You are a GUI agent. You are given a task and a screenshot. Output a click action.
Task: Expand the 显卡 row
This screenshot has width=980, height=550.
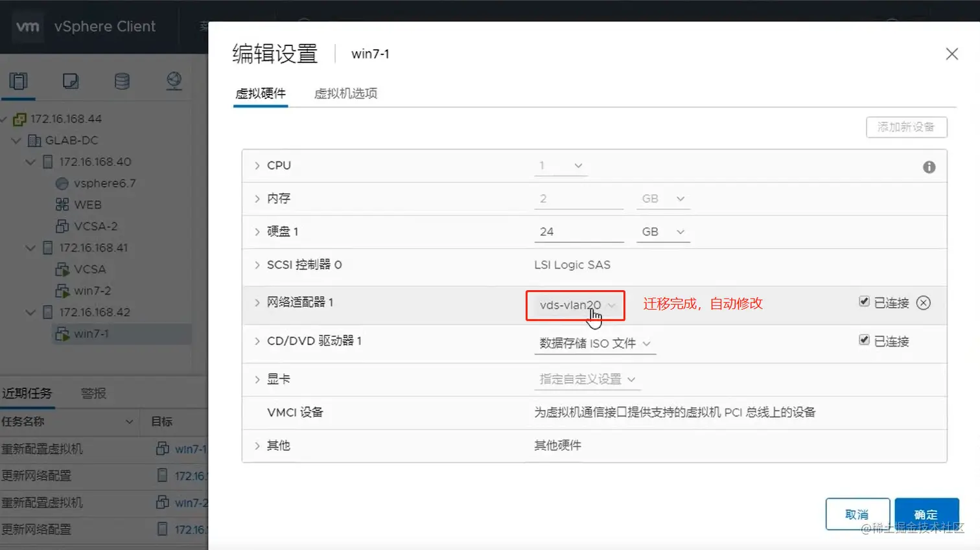click(257, 380)
